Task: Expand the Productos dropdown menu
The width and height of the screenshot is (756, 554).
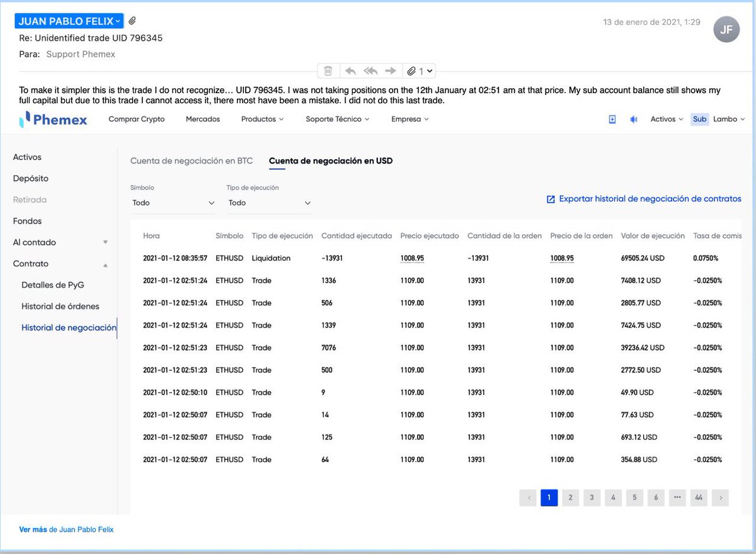Action: coord(262,119)
